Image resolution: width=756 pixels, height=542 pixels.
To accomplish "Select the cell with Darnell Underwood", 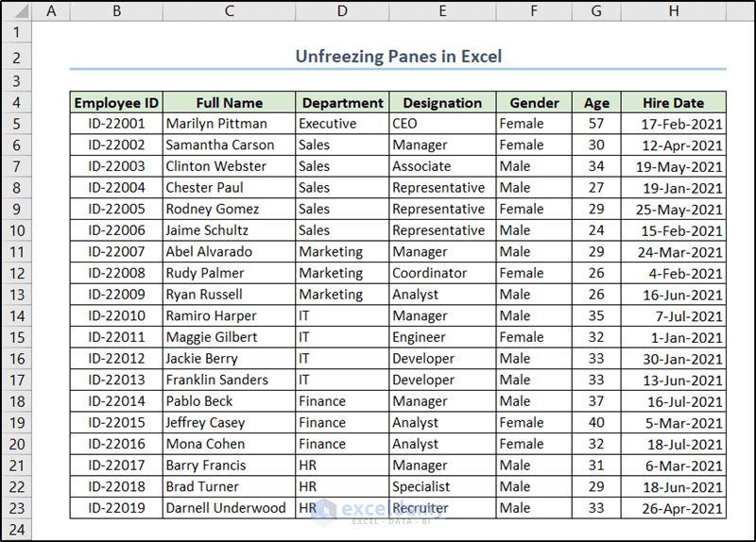I will (229, 508).
